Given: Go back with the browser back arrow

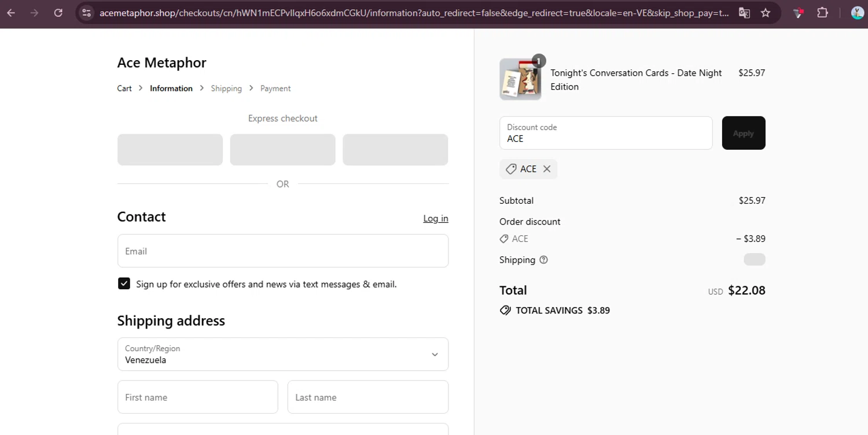Looking at the screenshot, I should (11, 13).
